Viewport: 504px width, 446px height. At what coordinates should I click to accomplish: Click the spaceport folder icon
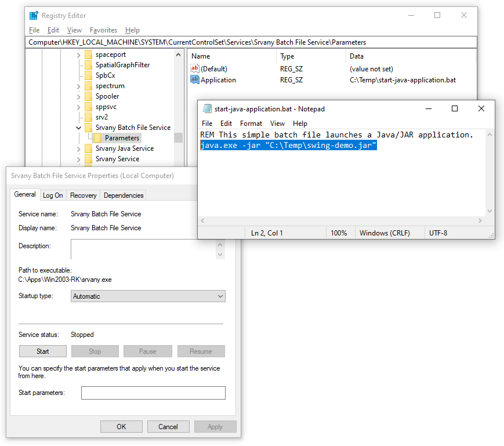coord(88,55)
